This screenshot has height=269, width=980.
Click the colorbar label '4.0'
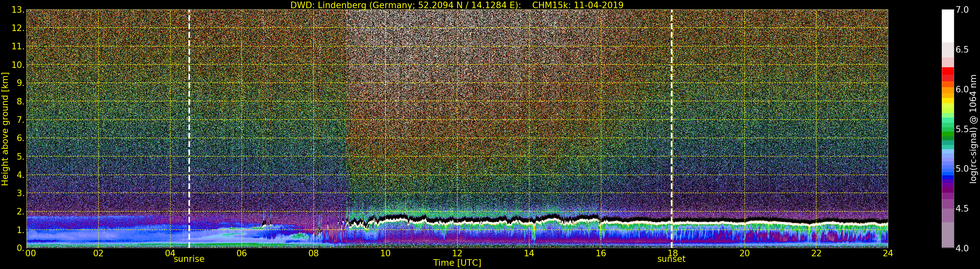click(x=962, y=248)
